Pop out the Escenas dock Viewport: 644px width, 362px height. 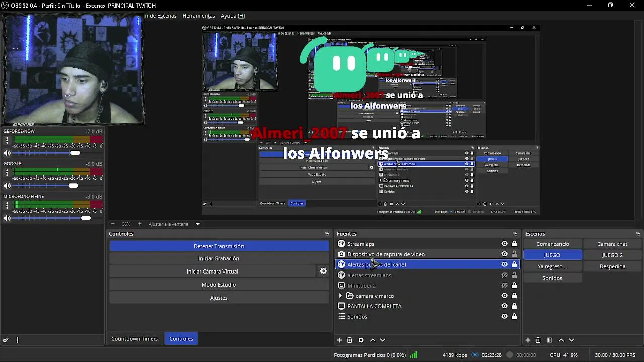(638, 234)
